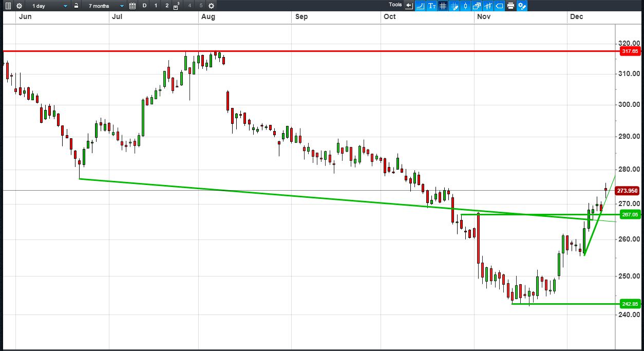Select the green 267.05 price level label
Image resolution: width=644 pixels, height=351 pixels.
tap(630, 215)
